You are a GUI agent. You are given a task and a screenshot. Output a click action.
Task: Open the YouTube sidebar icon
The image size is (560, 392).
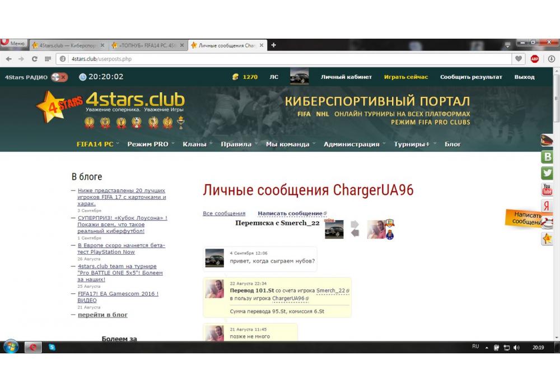[x=547, y=190]
